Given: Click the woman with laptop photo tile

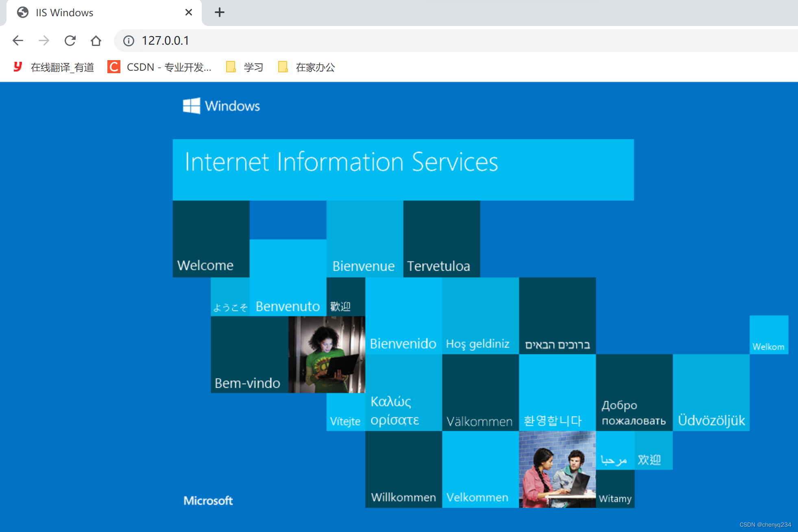Looking at the screenshot, I should click(x=327, y=354).
